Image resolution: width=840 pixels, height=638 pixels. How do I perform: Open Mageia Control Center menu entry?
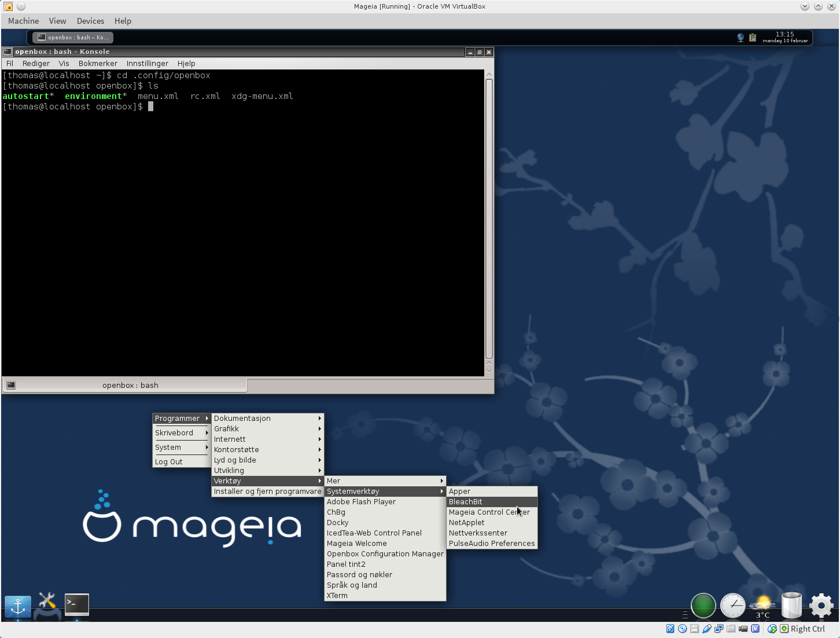pyautogui.click(x=492, y=512)
